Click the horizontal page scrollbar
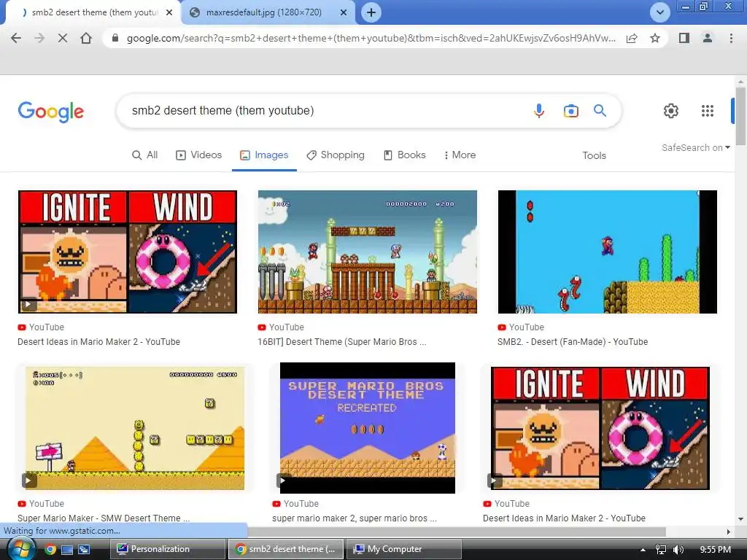This screenshot has height=560, width=747. coord(457,532)
